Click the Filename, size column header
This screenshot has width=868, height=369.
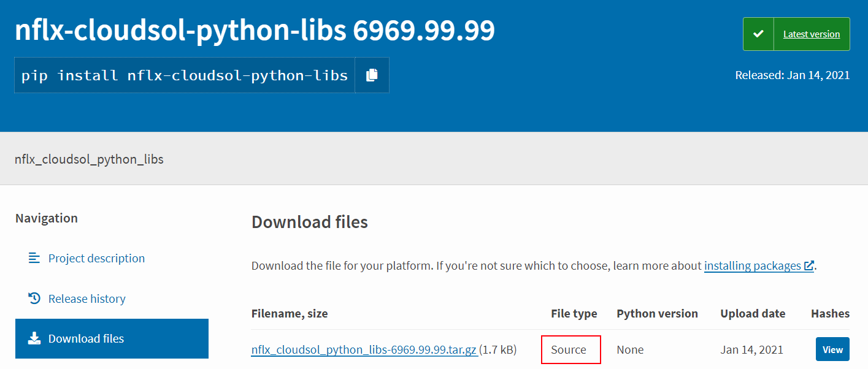(x=290, y=314)
